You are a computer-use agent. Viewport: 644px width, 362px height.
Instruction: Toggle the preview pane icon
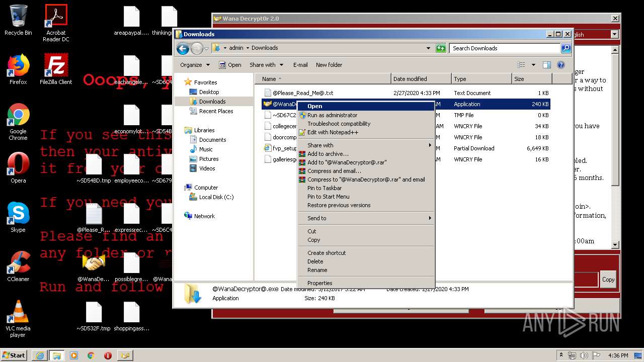coord(547,65)
